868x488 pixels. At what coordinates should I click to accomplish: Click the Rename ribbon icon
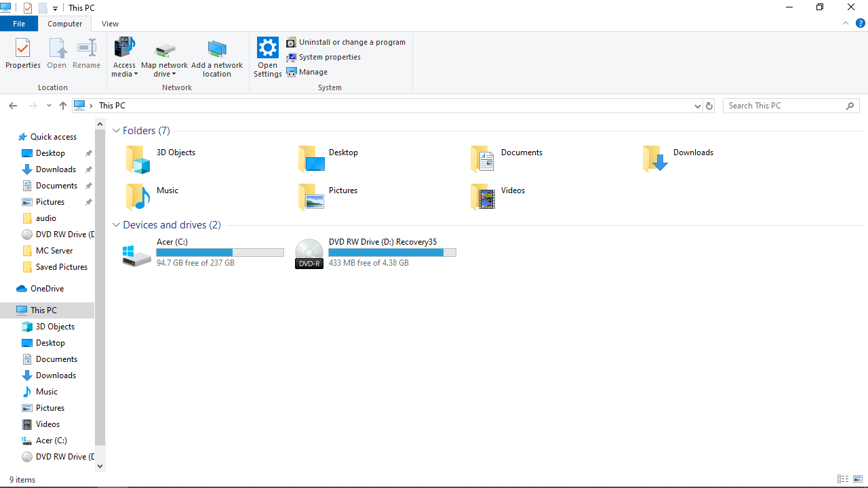(x=86, y=54)
